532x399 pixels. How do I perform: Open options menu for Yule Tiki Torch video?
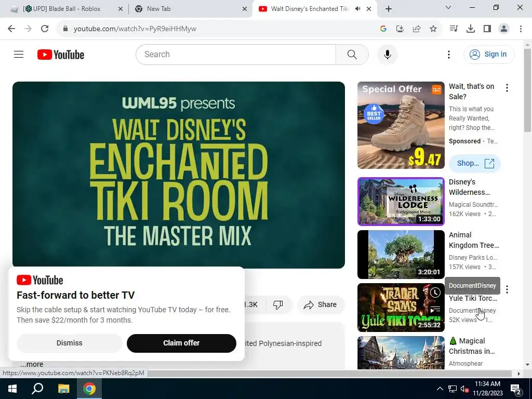pos(507,289)
